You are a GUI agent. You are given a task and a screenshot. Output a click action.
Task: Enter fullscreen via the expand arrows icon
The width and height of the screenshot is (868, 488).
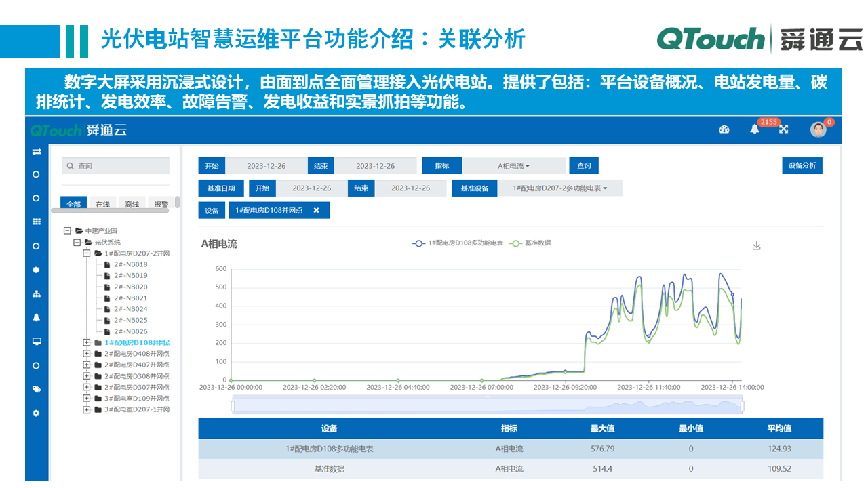point(783,129)
